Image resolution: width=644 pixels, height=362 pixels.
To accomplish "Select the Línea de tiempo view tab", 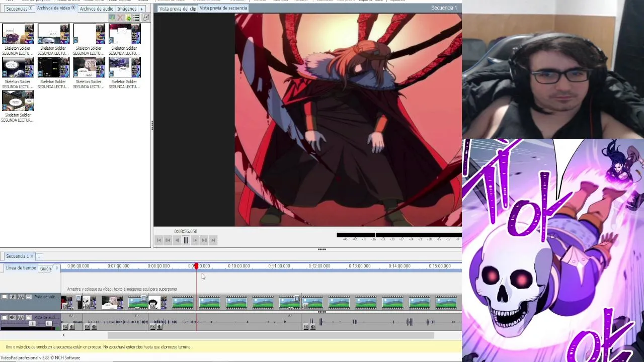I will (21, 268).
